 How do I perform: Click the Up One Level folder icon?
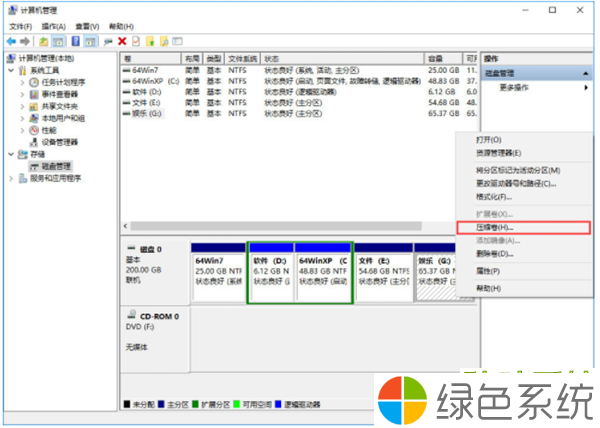pos(44,41)
